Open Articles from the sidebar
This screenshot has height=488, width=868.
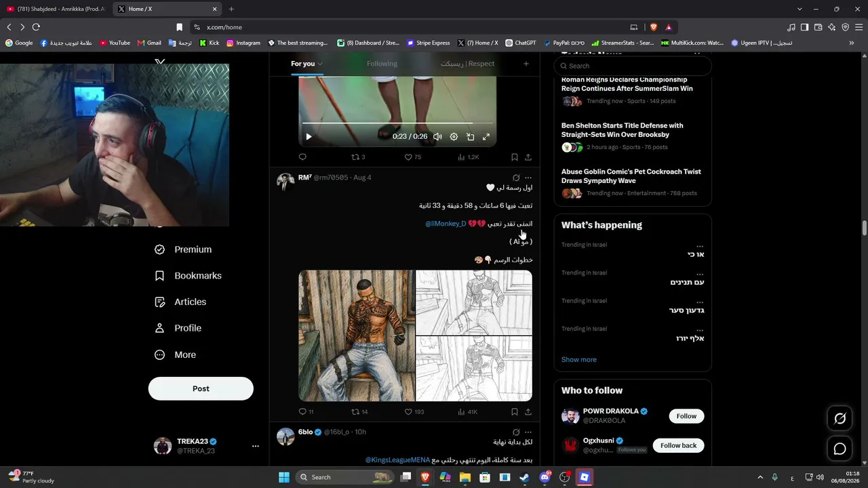tap(180, 302)
